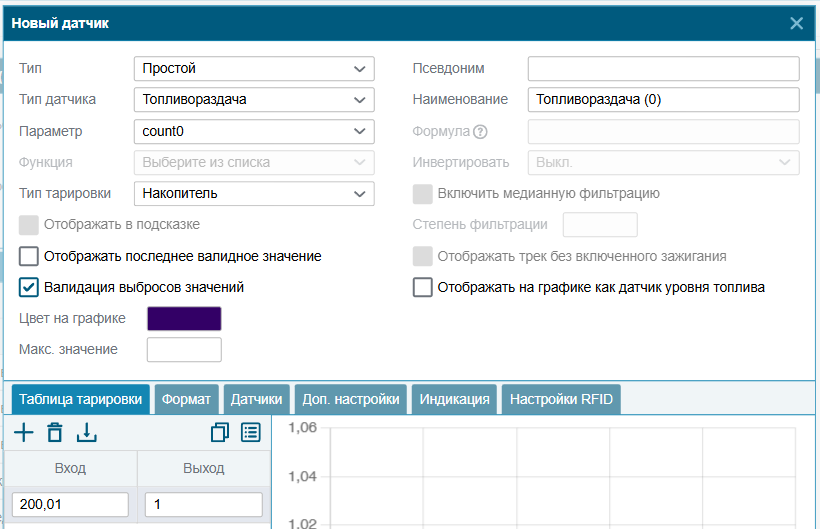Screen dimensions: 820x529
Task: Toggle Отображать в подсказке checkbox
Action: pos(29,225)
